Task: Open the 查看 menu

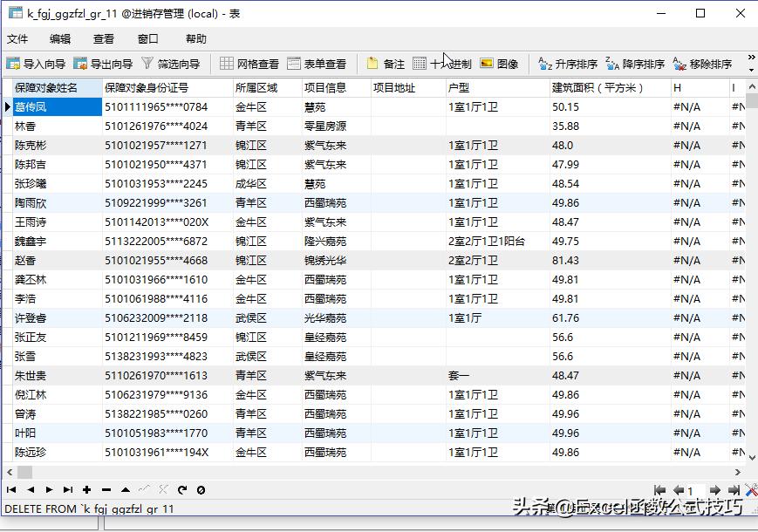Action: click(x=102, y=38)
